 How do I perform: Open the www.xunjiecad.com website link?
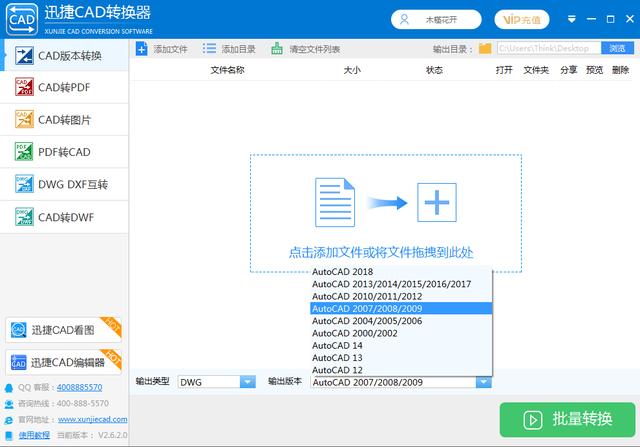click(93, 419)
